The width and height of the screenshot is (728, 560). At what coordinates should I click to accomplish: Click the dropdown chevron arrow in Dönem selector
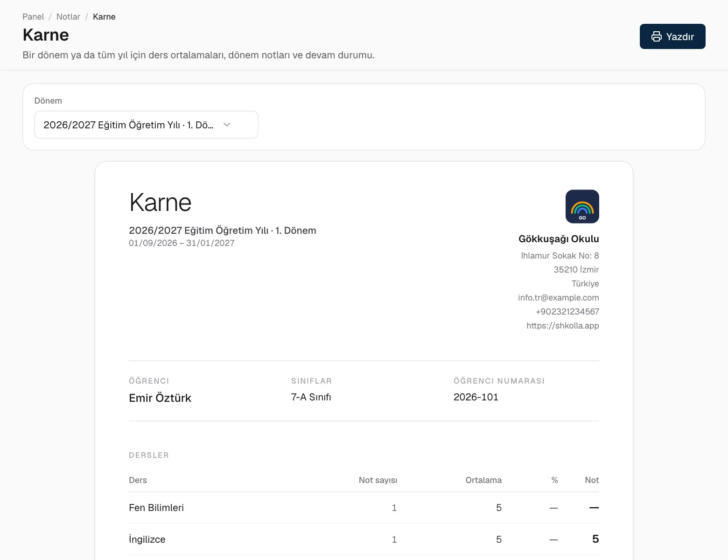[x=227, y=125]
